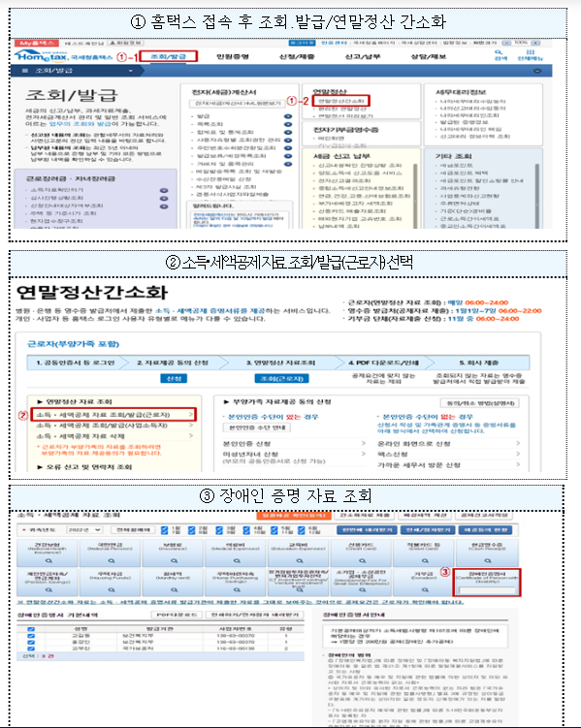Open the 2022년 year dropdown
581x728 pixels.
[84, 529]
